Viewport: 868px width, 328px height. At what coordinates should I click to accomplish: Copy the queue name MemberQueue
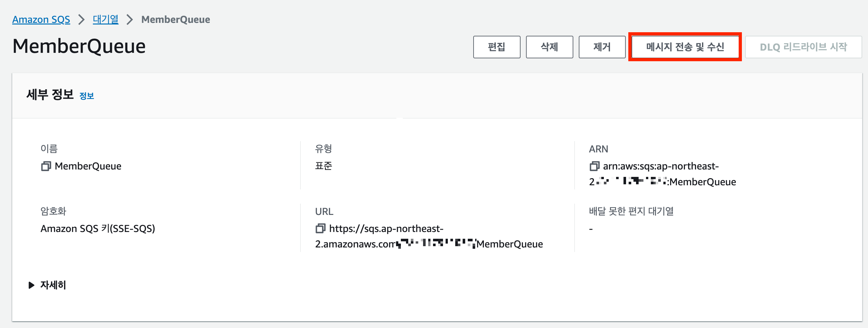46,166
